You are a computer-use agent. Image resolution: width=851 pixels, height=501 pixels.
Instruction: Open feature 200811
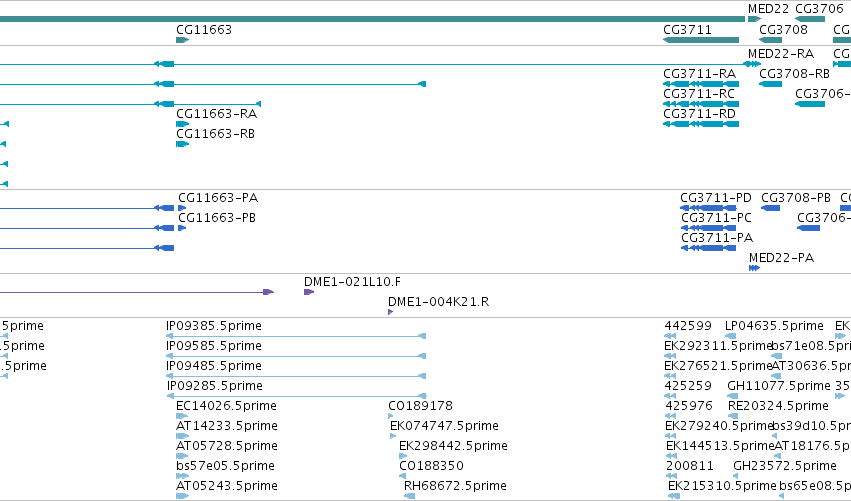[689, 466]
